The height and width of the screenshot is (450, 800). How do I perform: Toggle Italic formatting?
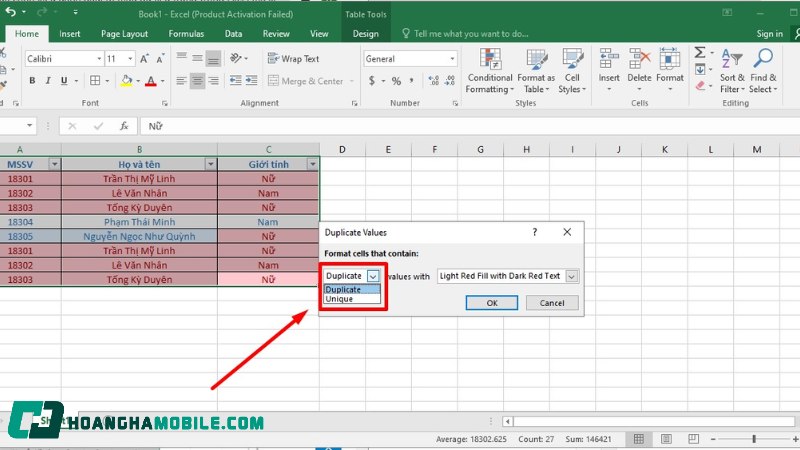click(x=48, y=81)
